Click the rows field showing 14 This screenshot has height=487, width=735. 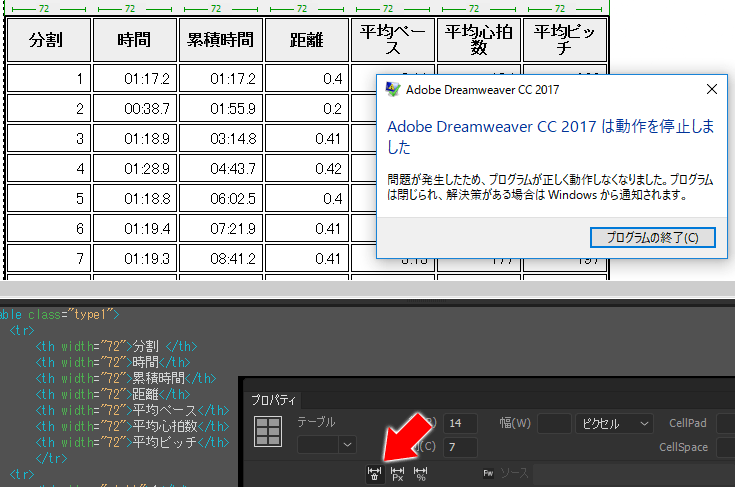point(461,423)
